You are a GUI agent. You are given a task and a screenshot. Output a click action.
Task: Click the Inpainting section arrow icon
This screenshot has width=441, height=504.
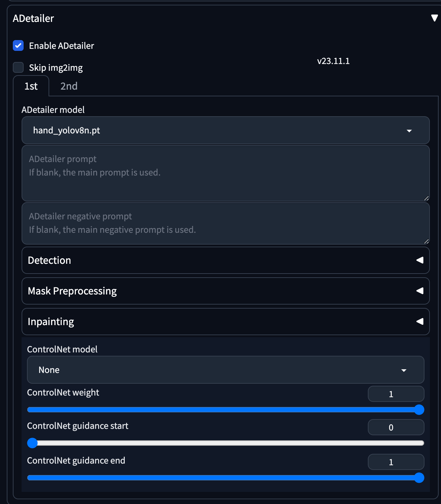420,321
